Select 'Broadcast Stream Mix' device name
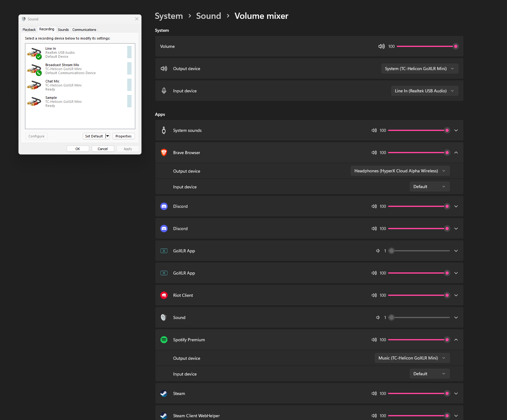507x420 pixels. point(62,65)
